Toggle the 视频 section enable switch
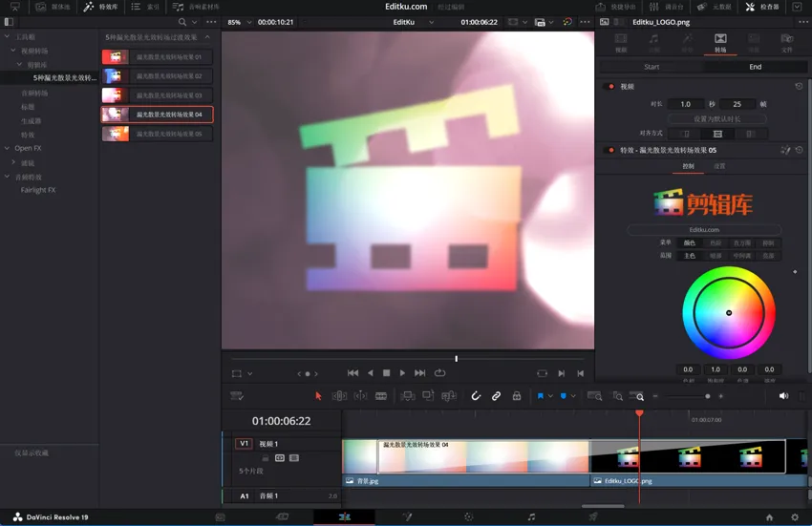Viewport: 812px width, 526px height. tap(609, 86)
